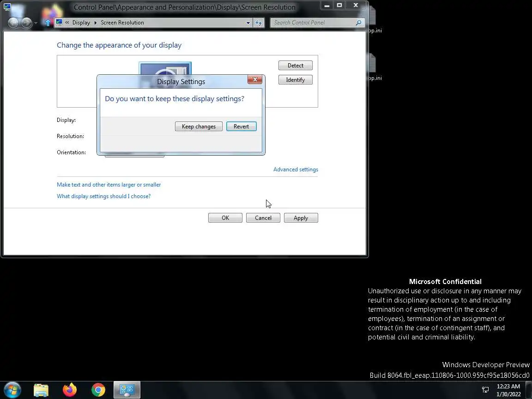The height and width of the screenshot is (399, 532).
Task: Click the Identify button
Action: 295,80
